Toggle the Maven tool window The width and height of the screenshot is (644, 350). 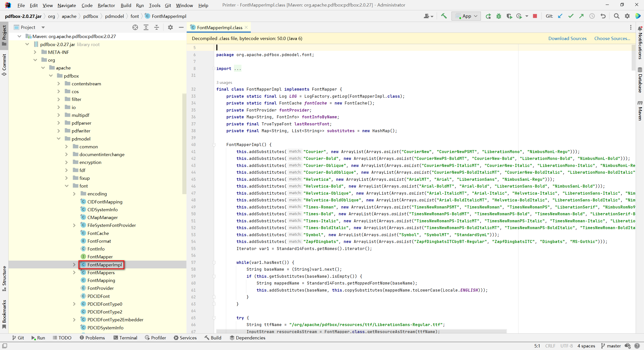click(640, 111)
